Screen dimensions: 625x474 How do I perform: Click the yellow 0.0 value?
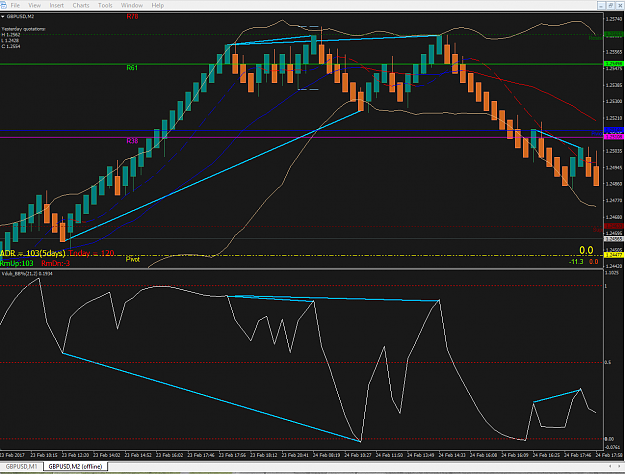[586, 250]
